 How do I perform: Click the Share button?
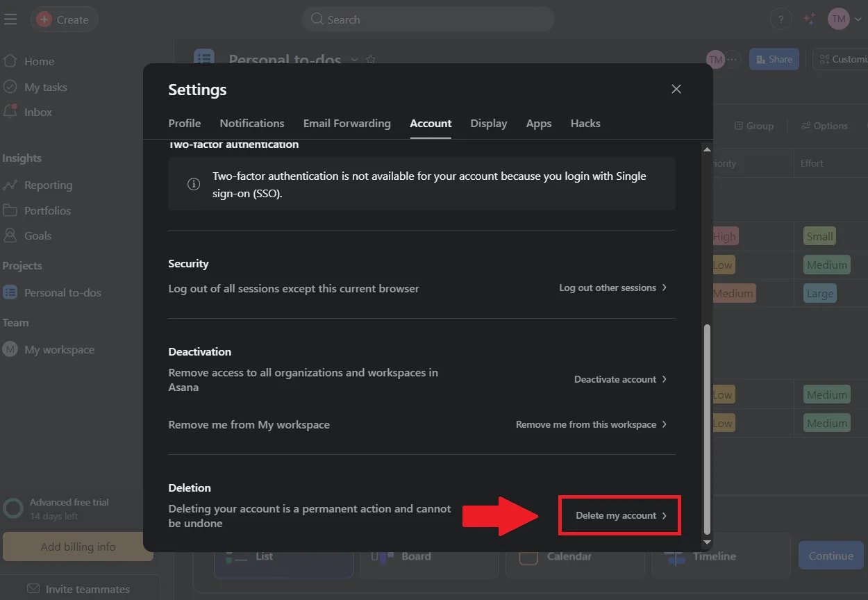click(774, 59)
